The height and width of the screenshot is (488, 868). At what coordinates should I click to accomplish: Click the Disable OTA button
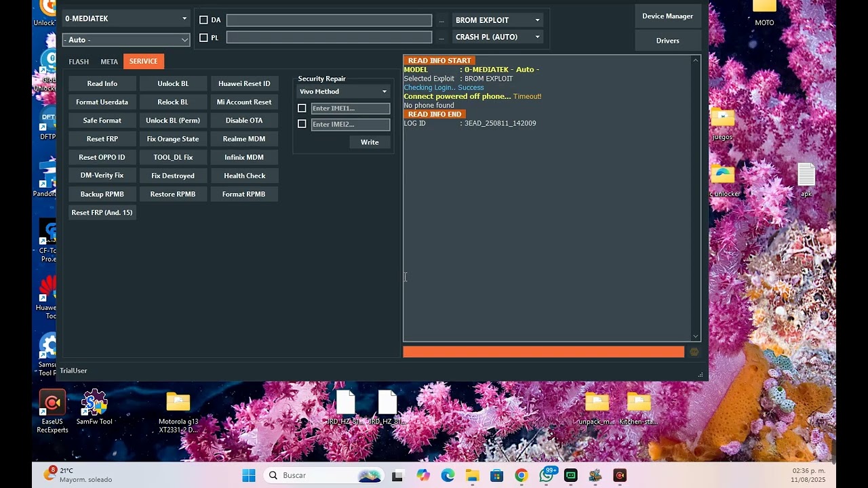[244, 120]
